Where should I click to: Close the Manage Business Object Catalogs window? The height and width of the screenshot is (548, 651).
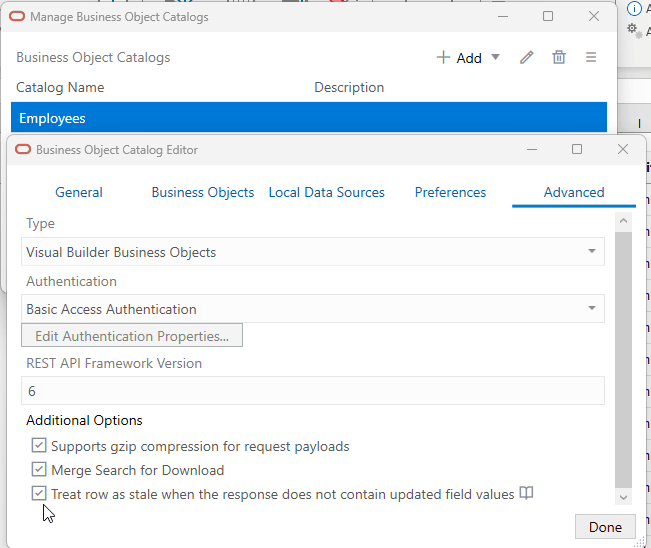pos(594,16)
